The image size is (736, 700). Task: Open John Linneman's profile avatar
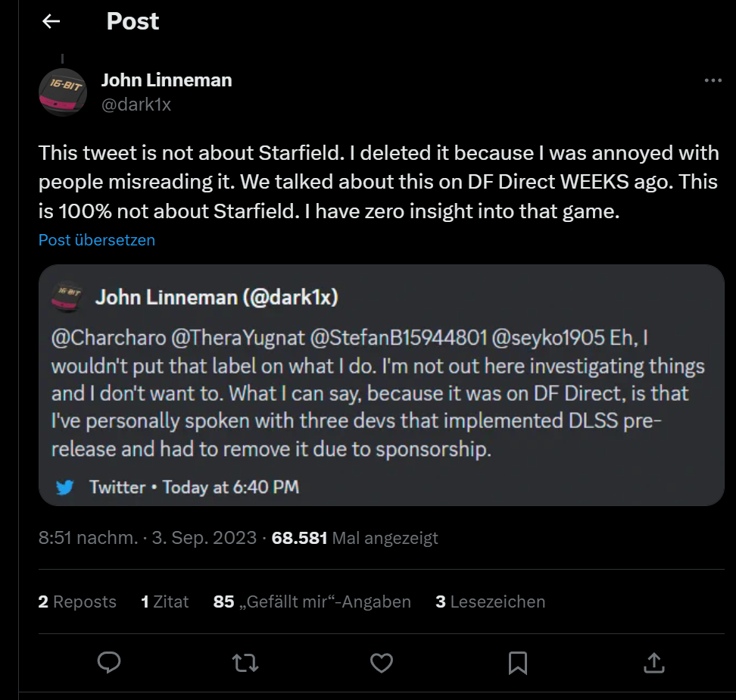(63, 92)
